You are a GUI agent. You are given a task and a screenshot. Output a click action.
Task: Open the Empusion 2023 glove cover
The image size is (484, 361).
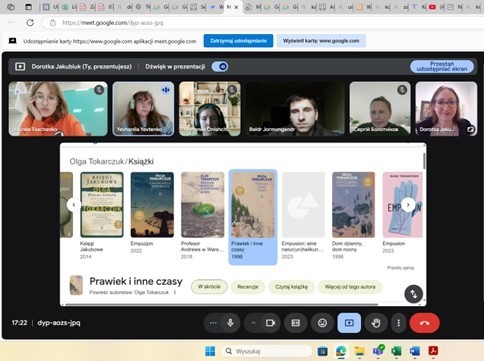click(402, 205)
